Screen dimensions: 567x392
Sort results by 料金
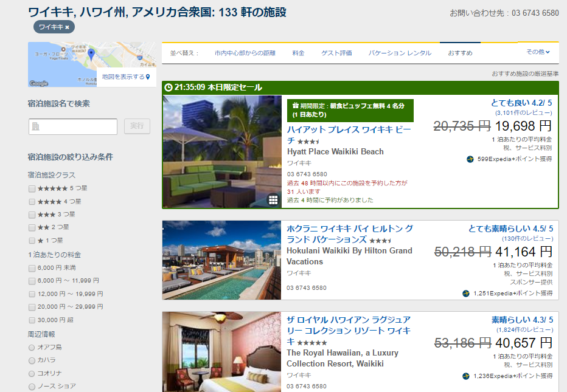tap(298, 53)
